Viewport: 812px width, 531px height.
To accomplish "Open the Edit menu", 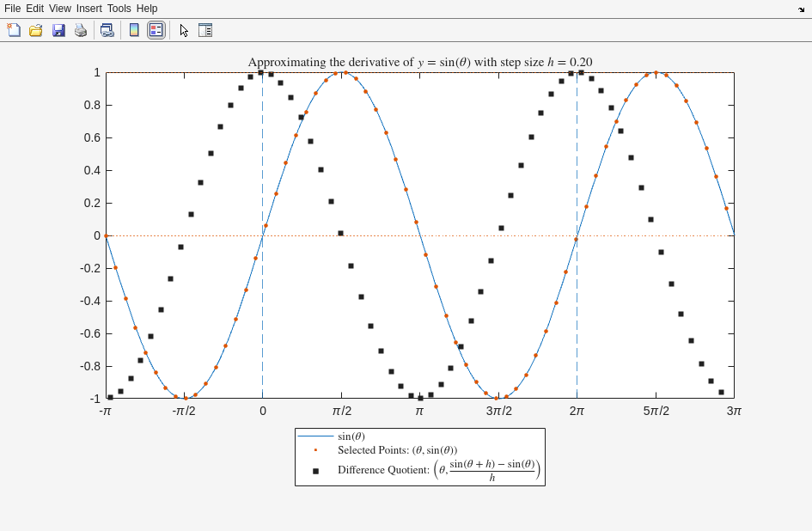I will tap(34, 9).
